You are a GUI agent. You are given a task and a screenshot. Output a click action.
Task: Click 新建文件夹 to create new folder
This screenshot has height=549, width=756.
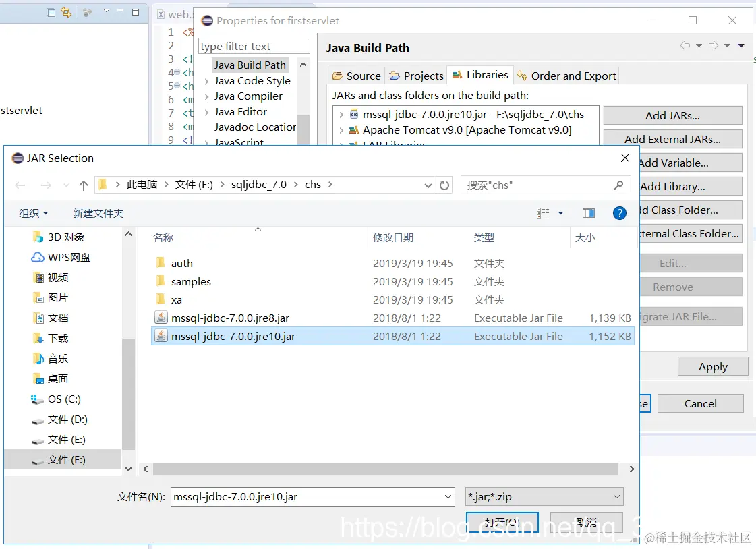(x=98, y=213)
